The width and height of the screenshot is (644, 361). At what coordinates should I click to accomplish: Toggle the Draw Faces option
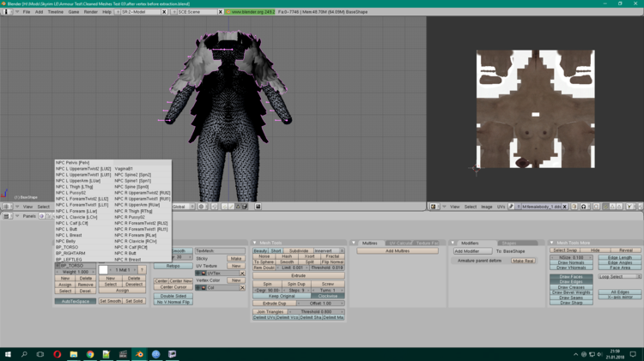click(571, 277)
